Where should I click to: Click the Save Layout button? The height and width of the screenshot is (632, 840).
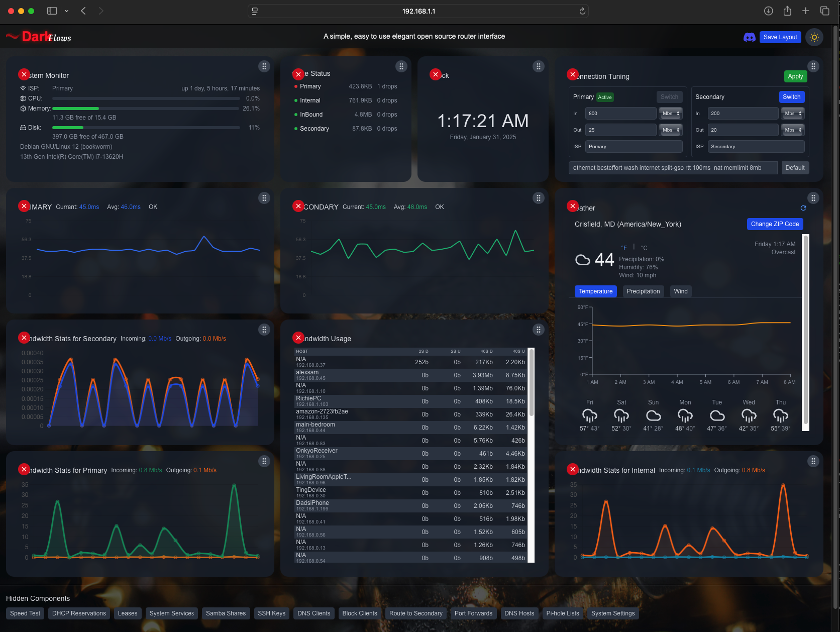[780, 37]
